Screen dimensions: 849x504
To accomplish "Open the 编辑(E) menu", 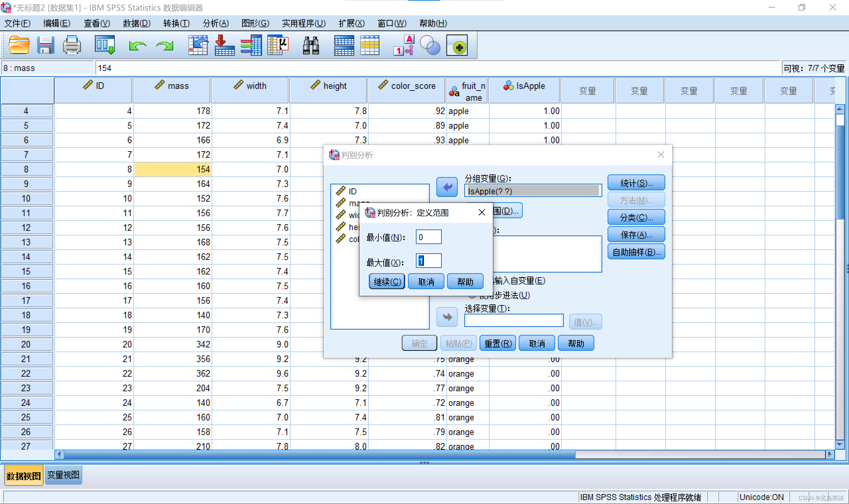I will pyautogui.click(x=57, y=23).
